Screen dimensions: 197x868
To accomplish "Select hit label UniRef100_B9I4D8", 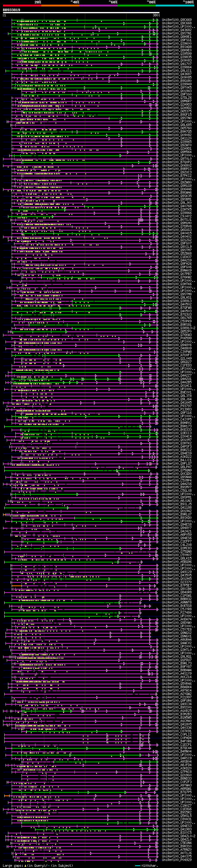I will [177, 47].
